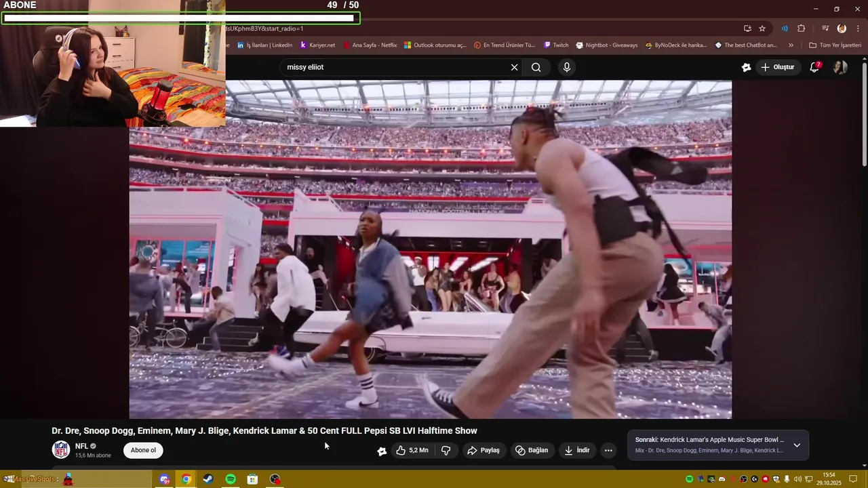
Task: Download the video with İndir
Action: [x=577, y=450]
